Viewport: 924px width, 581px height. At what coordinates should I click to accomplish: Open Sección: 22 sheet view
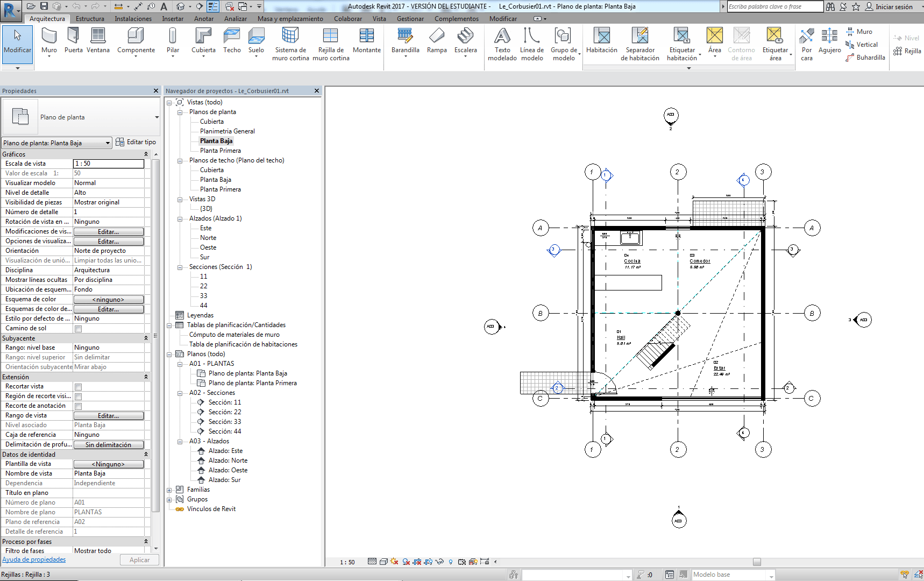coord(225,412)
